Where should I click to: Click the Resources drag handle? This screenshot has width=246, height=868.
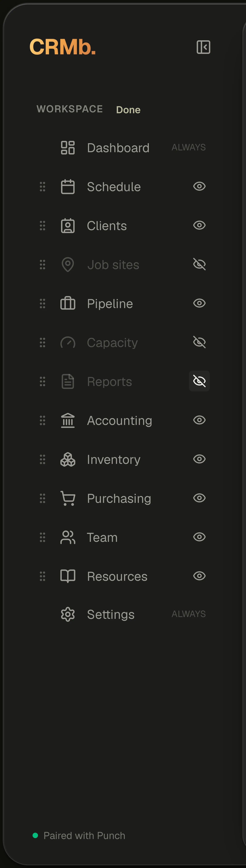point(42,576)
